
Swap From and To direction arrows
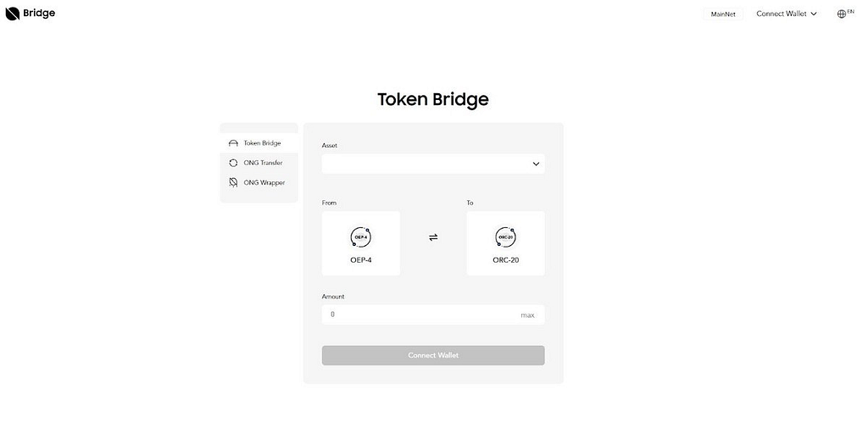point(433,237)
